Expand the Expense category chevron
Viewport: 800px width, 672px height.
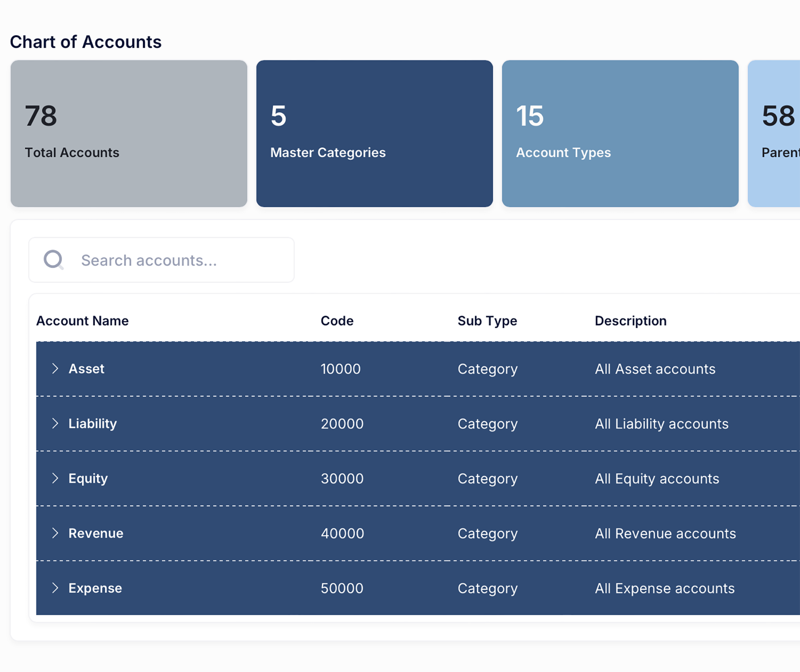point(55,588)
